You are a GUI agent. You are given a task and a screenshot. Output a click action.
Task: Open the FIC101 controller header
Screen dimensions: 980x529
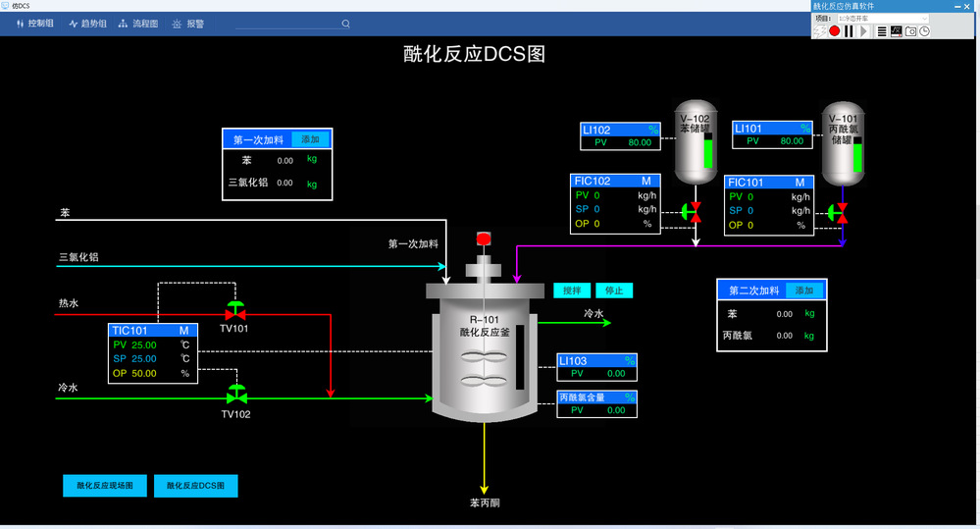click(x=769, y=183)
